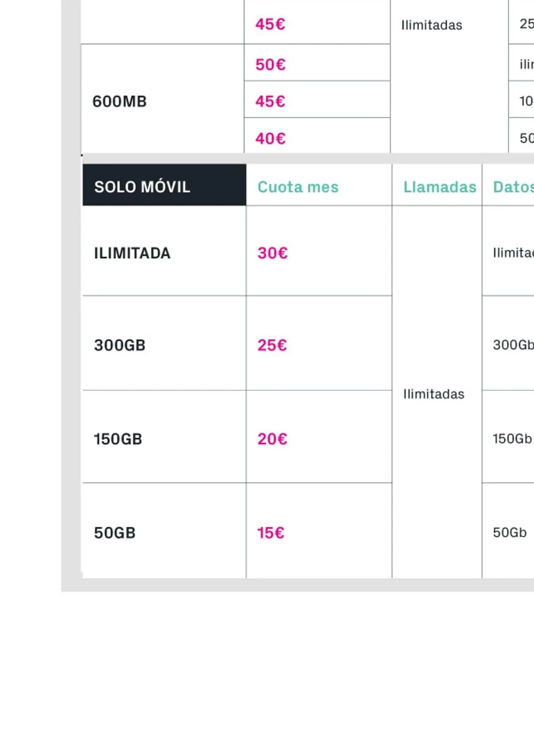
Task: Click the 25€ price for 300GB
Action: pyautogui.click(x=272, y=345)
